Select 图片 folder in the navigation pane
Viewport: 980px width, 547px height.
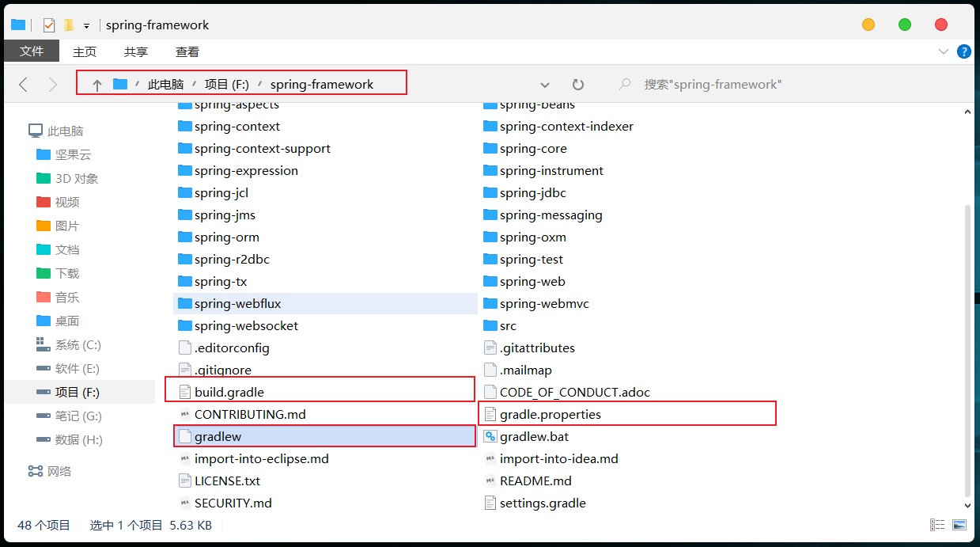tap(67, 226)
